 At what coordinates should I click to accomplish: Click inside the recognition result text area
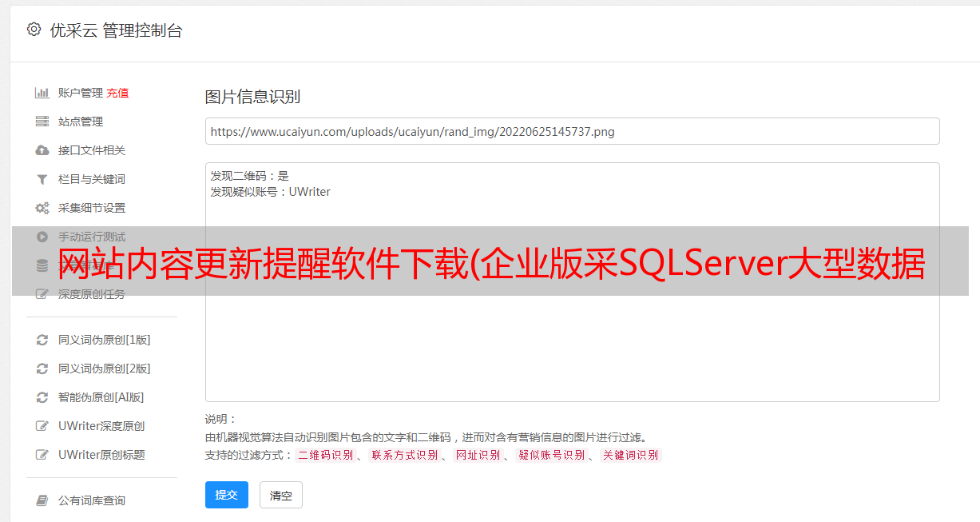tap(572, 282)
